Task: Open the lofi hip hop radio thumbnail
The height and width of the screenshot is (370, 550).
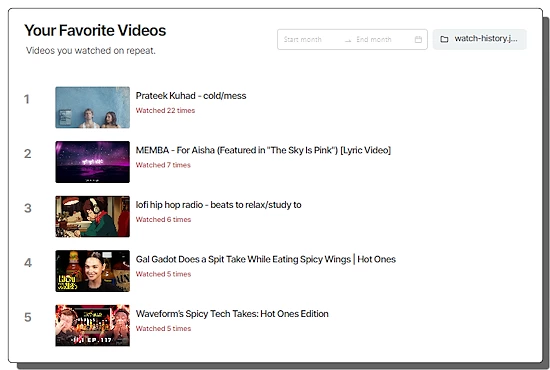Action: [93, 216]
